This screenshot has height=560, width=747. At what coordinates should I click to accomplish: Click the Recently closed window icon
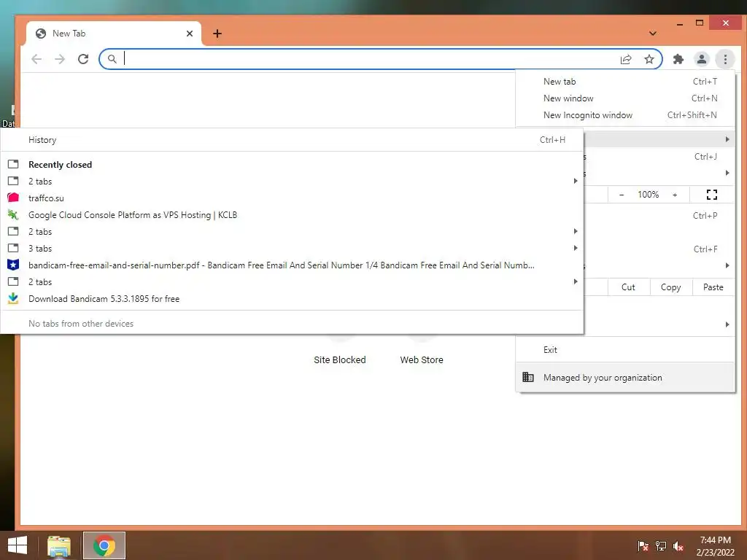13,164
